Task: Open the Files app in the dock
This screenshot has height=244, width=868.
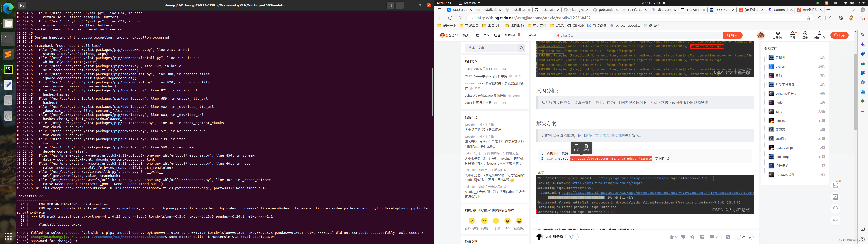Action: [x=8, y=23]
